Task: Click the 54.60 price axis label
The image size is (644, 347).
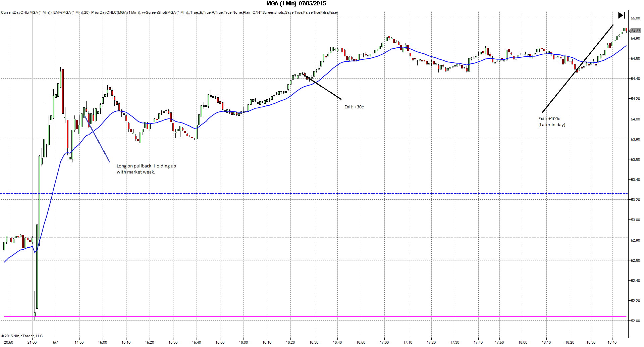Action: pyautogui.click(x=635, y=58)
